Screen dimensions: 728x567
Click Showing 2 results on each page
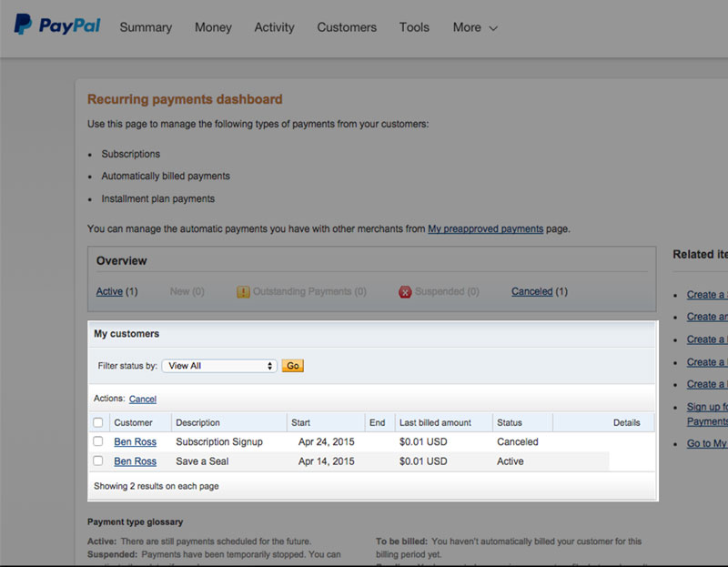(156, 486)
